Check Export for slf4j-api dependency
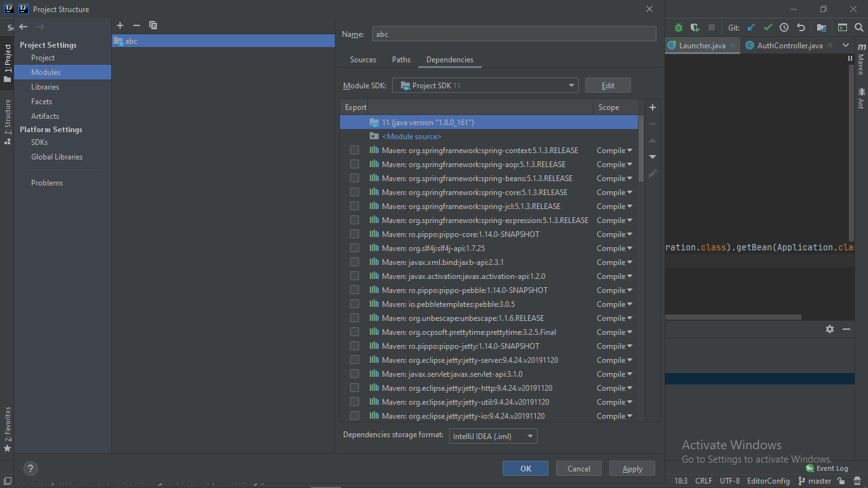 [x=355, y=248]
